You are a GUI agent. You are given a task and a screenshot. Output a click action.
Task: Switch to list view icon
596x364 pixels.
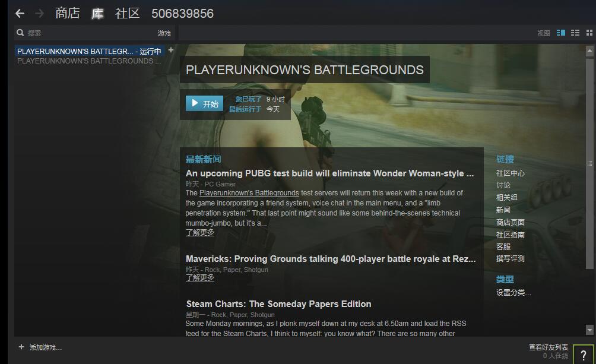(x=575, y=33)
